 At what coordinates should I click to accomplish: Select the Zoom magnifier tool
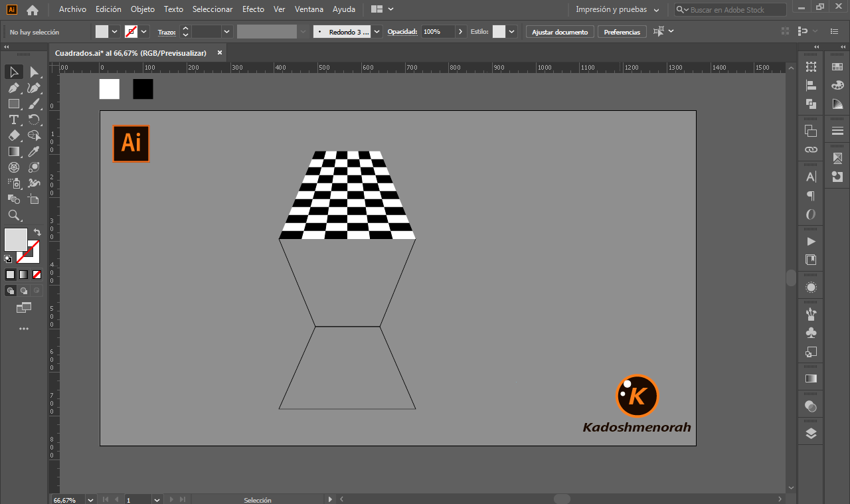pyautogui.click(x=13, y=215)
